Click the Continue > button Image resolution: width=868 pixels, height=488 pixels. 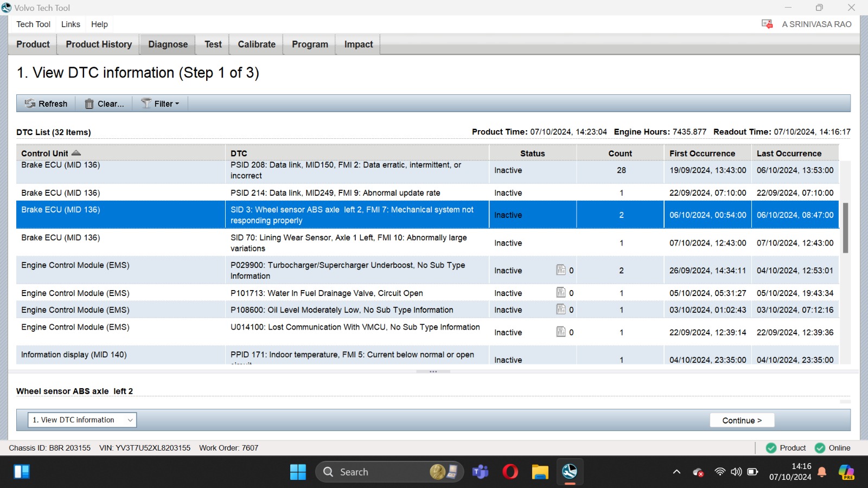tap(742, 420)
